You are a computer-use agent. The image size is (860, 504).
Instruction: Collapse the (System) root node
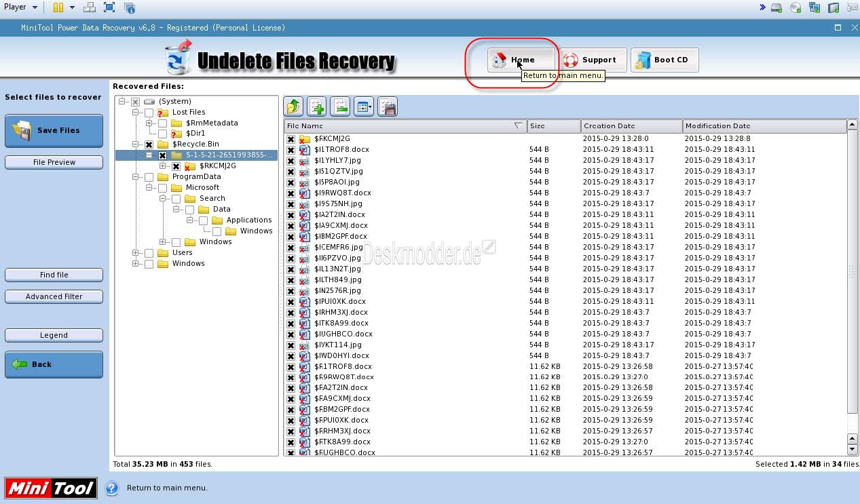click(x=122, y=102)
